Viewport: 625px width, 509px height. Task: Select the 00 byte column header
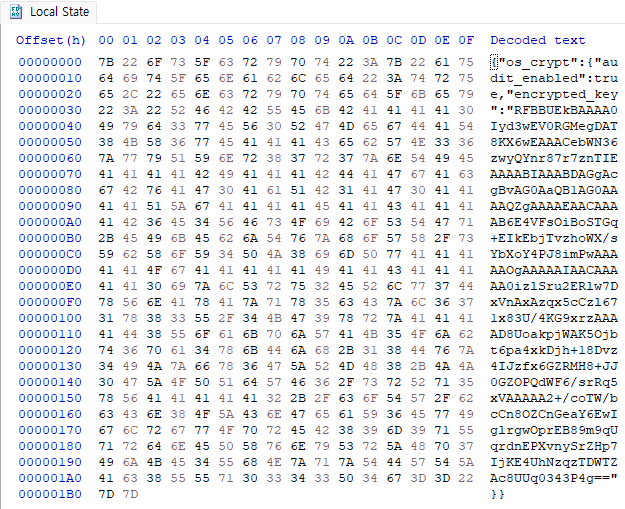107,40
